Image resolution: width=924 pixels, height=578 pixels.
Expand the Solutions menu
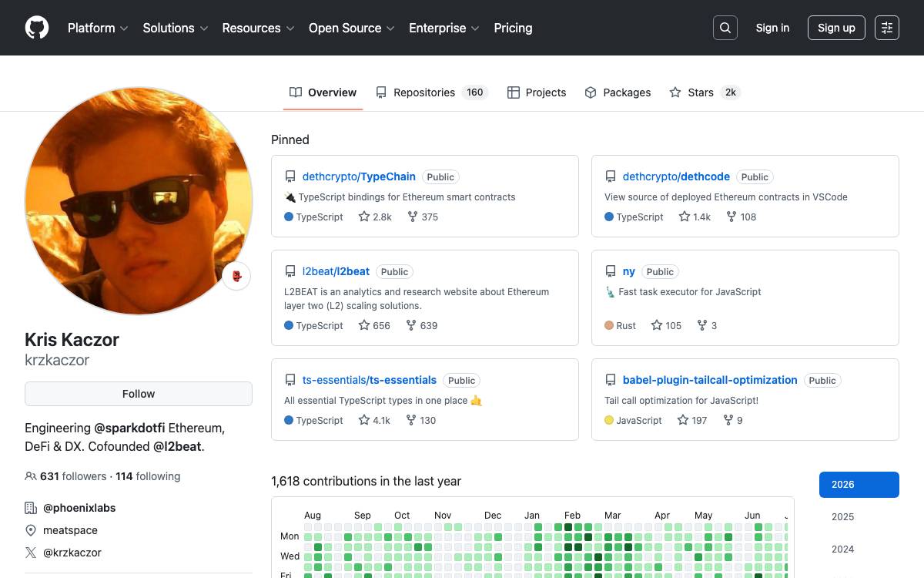click(x=176, y=28)
